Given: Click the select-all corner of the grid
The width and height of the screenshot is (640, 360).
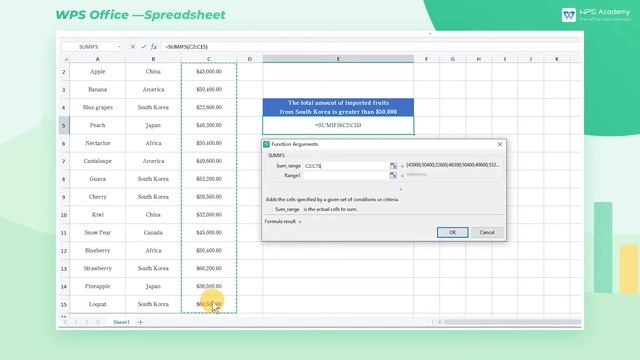Looking at the screenshot, I should point(65,59).
